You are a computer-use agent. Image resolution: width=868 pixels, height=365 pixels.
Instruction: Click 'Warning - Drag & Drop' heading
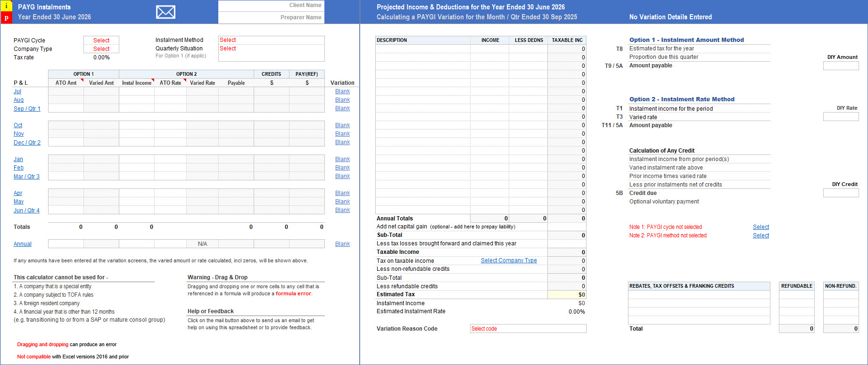point(217,277)
